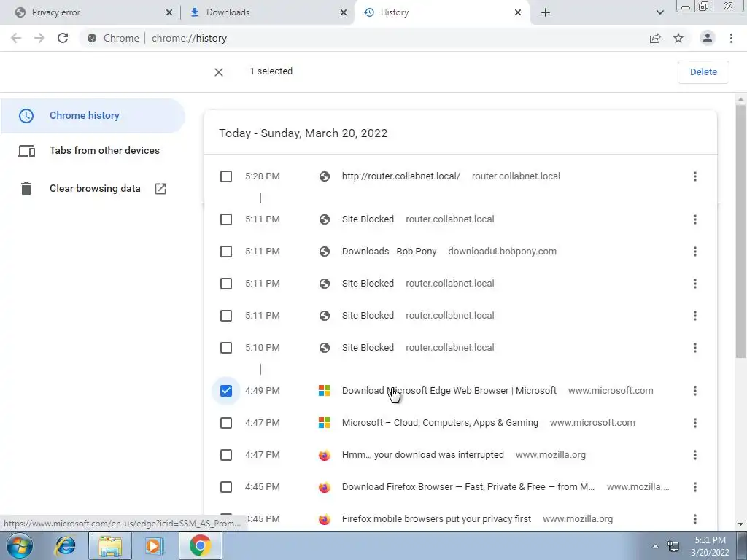Check the Downloads - Bob Pony entry
Viewport: 747px width, 560px height.
226,252
